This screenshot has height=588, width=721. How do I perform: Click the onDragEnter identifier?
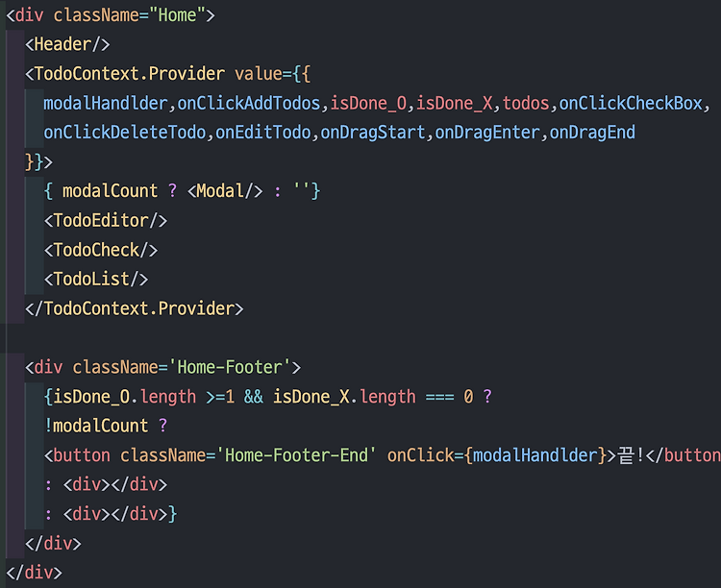(x=487, y=133)
